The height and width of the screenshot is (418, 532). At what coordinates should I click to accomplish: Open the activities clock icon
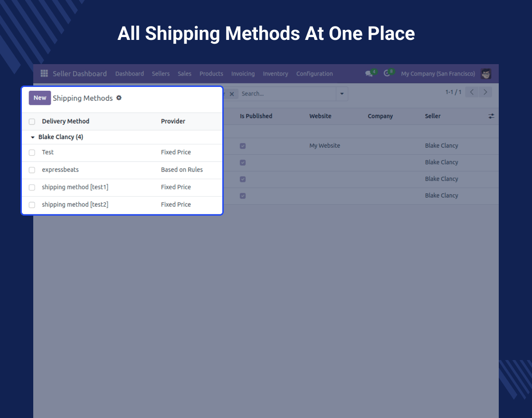[x=387, y=73]
